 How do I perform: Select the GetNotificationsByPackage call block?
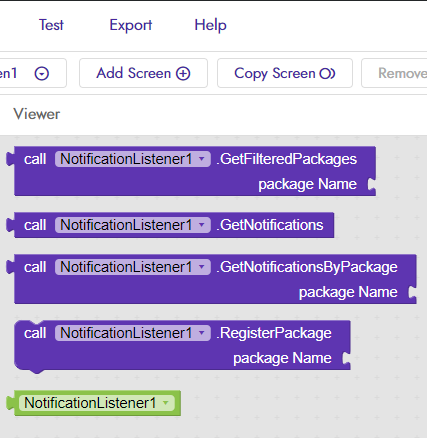click(x=211, y=279)
